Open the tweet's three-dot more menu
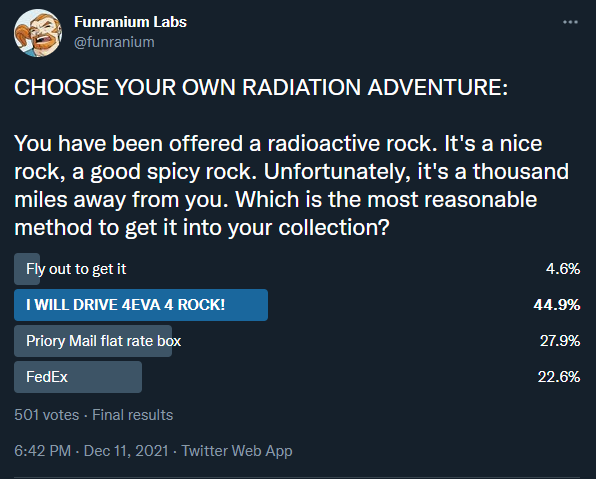 (570, 22)
